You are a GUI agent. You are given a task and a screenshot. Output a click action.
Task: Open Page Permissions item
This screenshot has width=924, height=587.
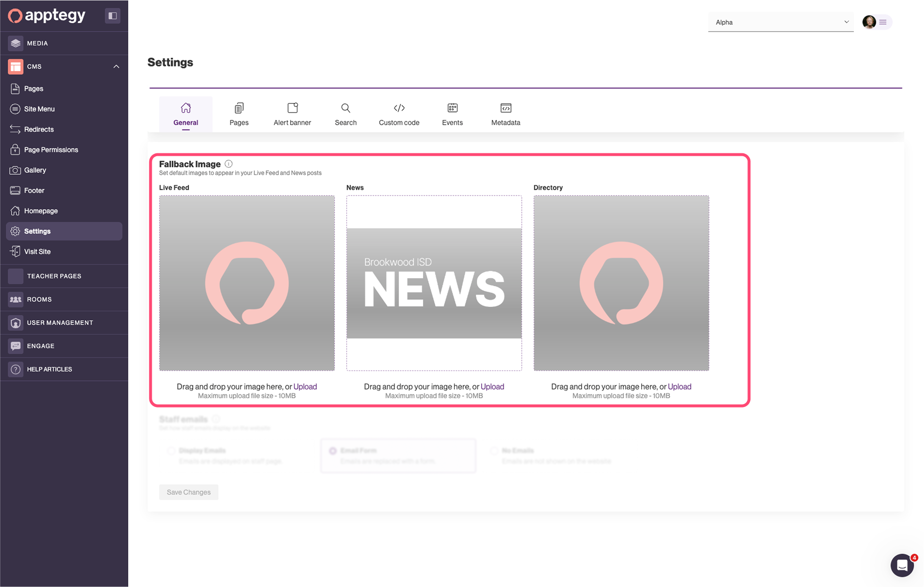tap(64, 150)
